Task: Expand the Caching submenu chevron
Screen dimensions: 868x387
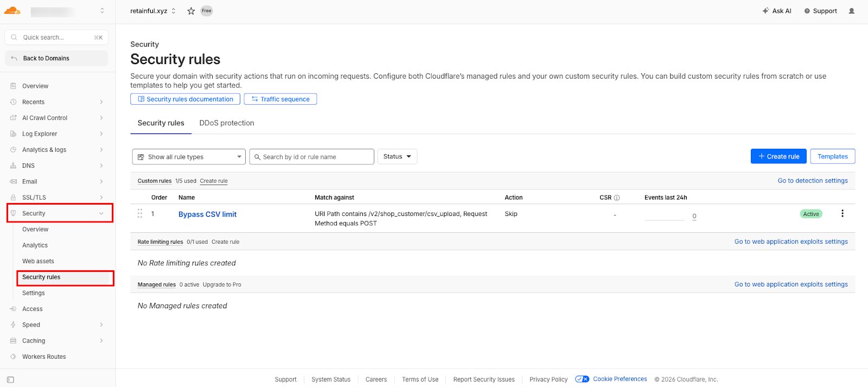Action: click(101, 341)
